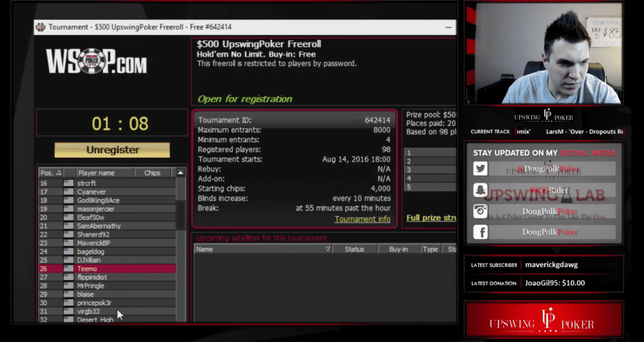Click the WSOP.com logo
The image size is (644, 342).
96,61
